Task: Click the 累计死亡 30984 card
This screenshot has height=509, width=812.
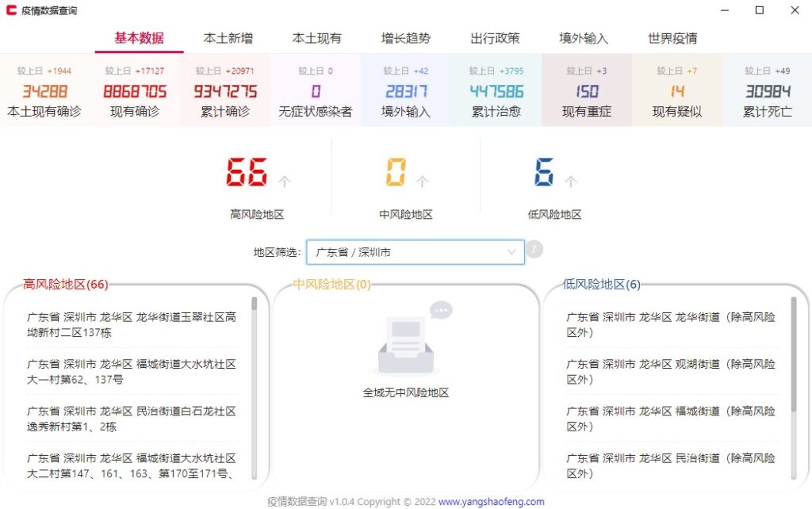Action: click(768, 90)
